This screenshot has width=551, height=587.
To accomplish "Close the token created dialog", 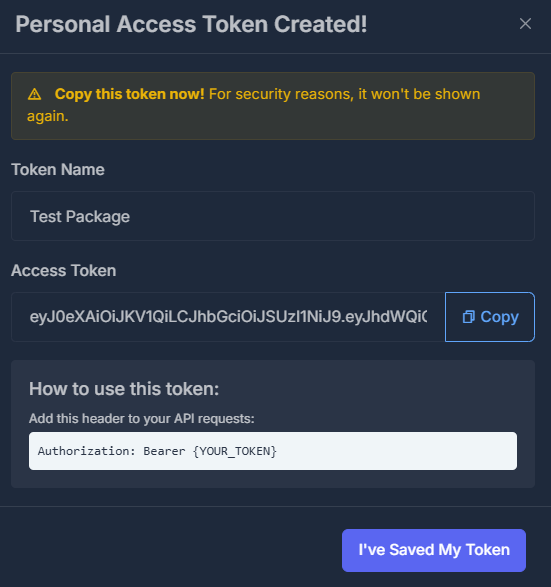I will (525, 24).
